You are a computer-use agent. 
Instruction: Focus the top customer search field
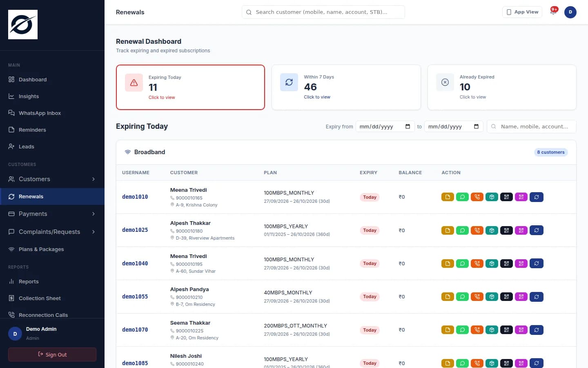point(323,12)
